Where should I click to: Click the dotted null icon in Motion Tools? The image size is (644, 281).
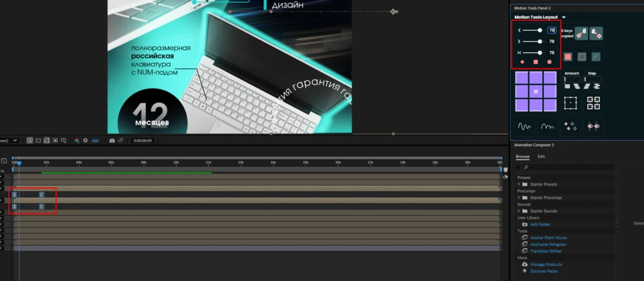click(x=596, y=57)
